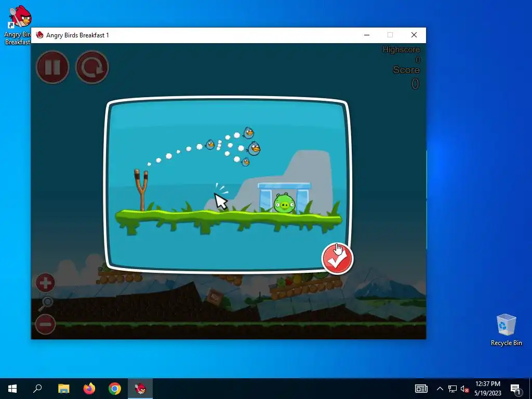Viewport: 532px width, 399px height.
Task: Open the Angry Birds Breakfast desktop shortcut
Action: click(x=18, y=25)
